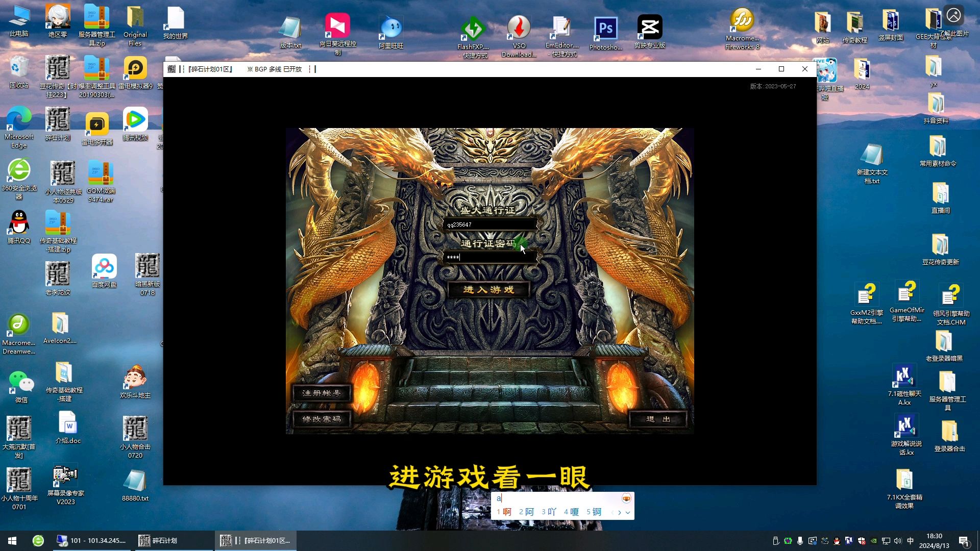Go to next IME candidate page arrow

(620, 512)
